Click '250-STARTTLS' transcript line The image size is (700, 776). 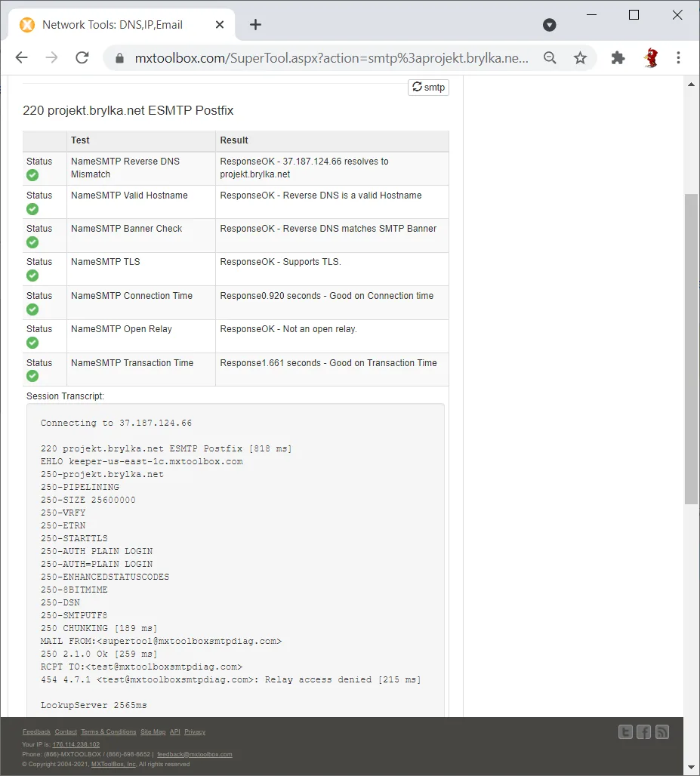[x=74, y=538]
